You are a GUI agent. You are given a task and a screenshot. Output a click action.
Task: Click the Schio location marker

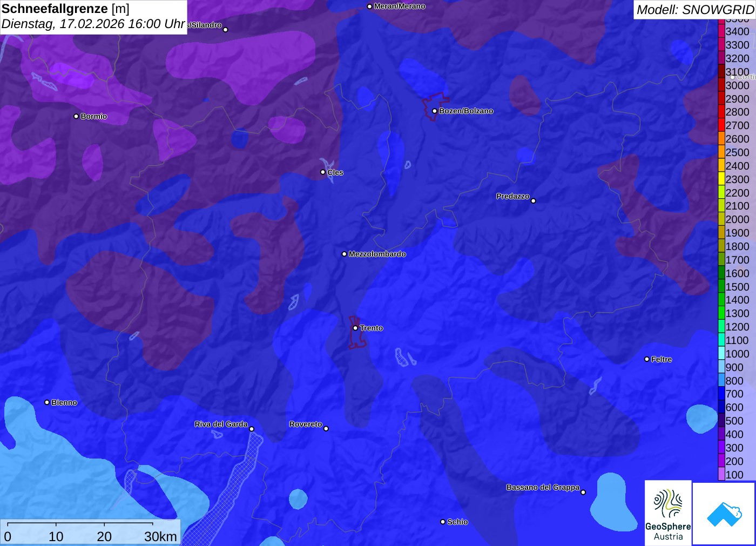coord(443,522)
